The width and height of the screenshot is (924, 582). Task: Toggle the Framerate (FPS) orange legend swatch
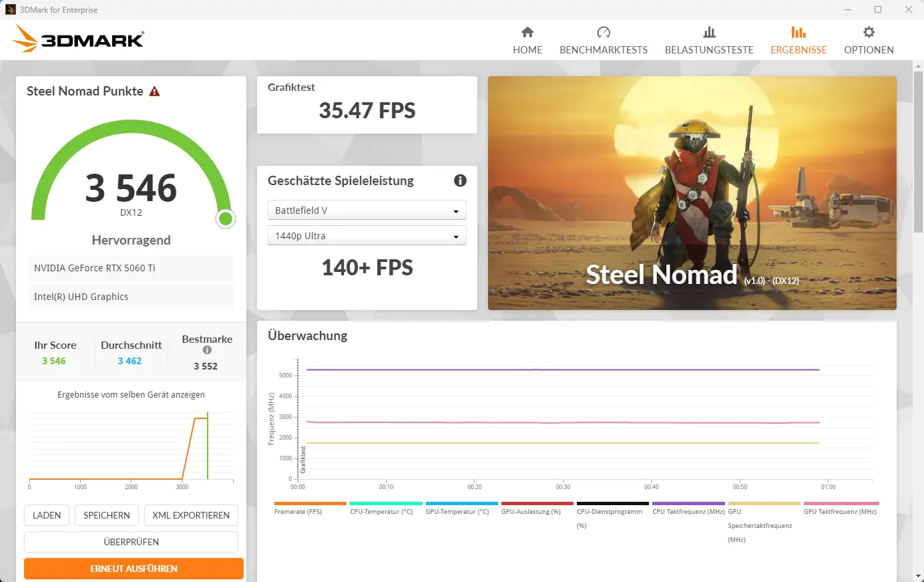310,504
